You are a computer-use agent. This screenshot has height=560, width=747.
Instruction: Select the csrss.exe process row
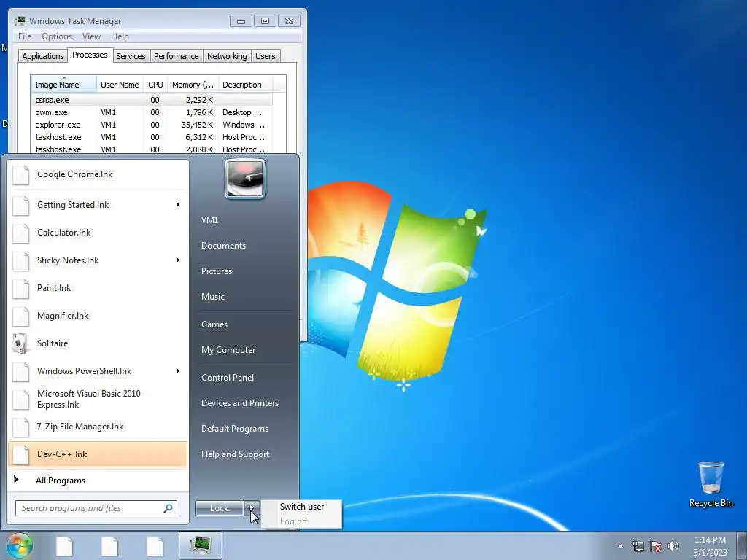(152, 100)
